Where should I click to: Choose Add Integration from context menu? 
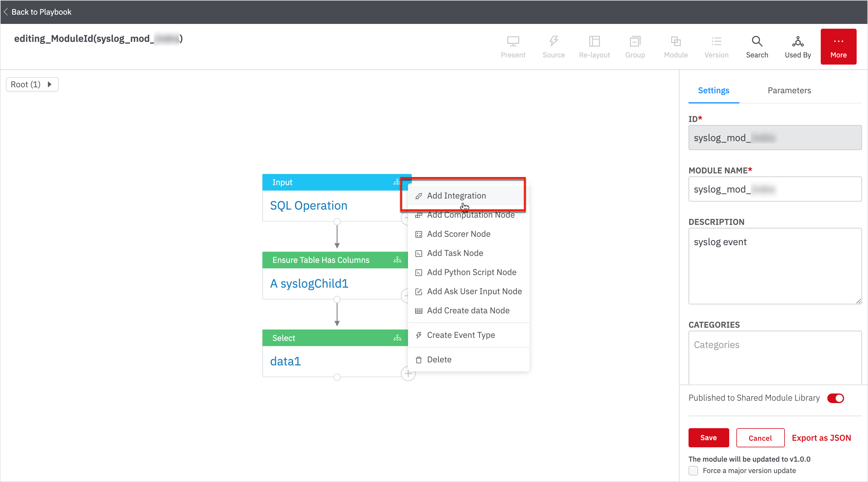456,196
